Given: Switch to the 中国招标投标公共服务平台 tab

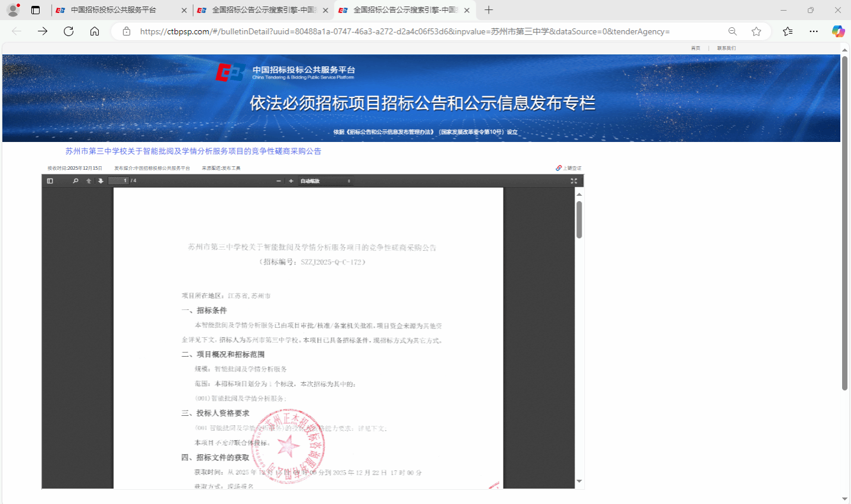Looking at the screenshot, I should click(x=114, y=10).
